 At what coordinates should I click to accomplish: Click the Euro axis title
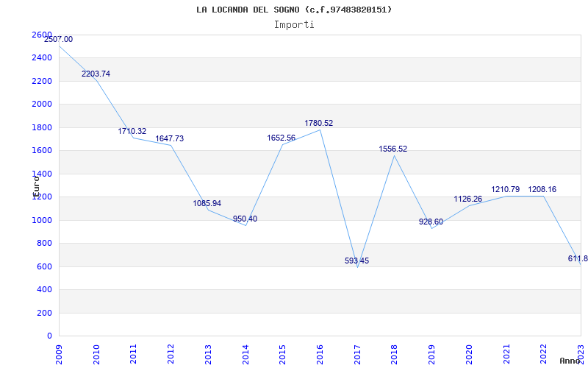[36, 187]
